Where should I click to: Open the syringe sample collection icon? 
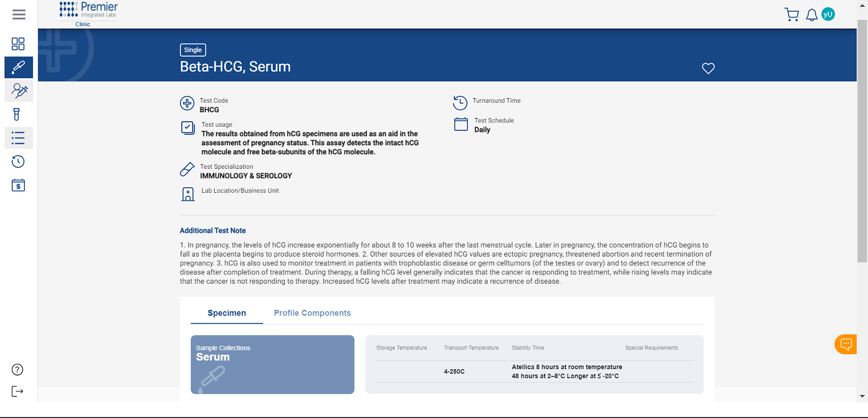coord(19,91)
